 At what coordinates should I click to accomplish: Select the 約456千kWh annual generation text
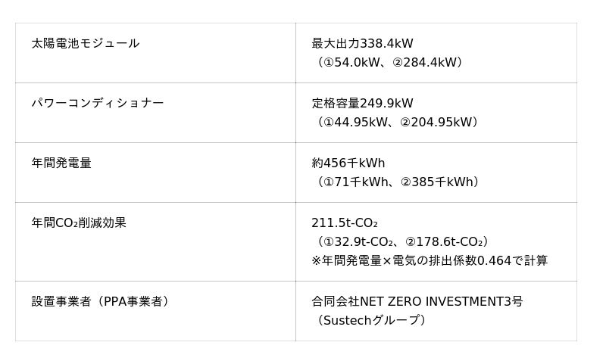coord(348,163)
